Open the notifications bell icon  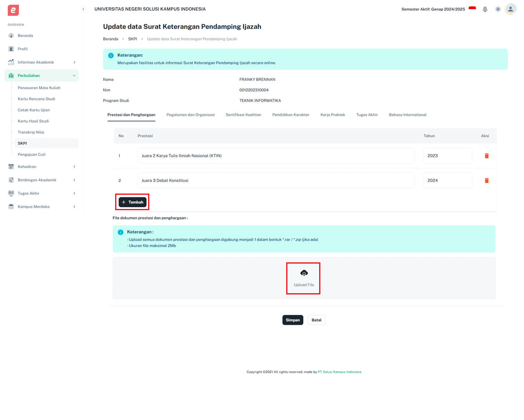(x=485, y=9)
